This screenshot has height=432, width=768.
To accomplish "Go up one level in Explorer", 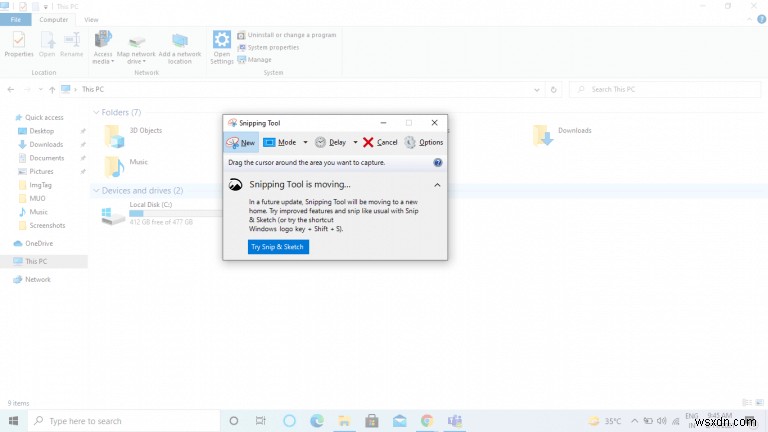I will [x=52, y=90].
